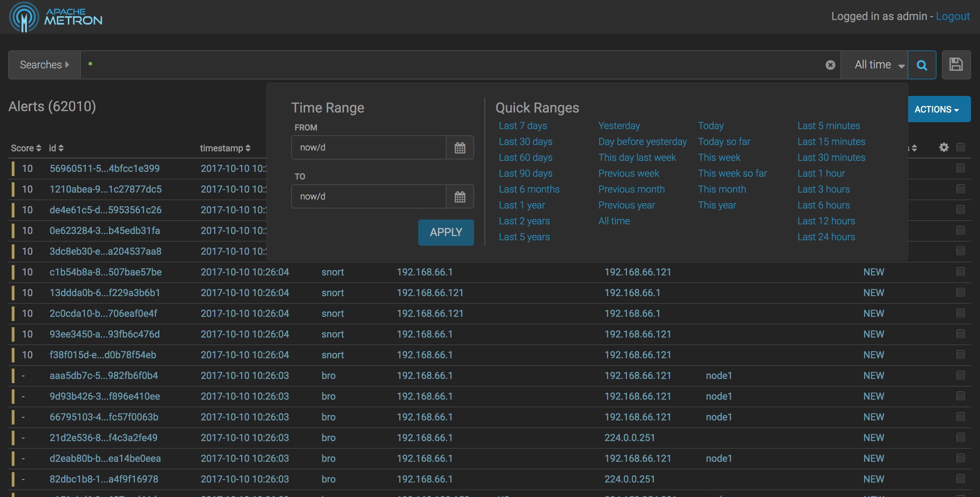The width and height of the screenshot is (980, 497).
Task: Click the FROM time input field
Action: [x=368, y=148]
